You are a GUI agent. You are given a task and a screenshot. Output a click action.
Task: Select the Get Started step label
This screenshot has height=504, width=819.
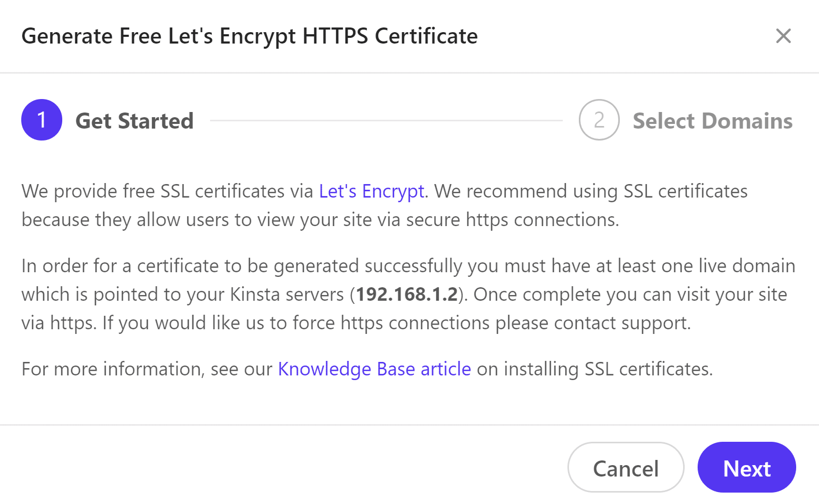[x=134, y=121]
